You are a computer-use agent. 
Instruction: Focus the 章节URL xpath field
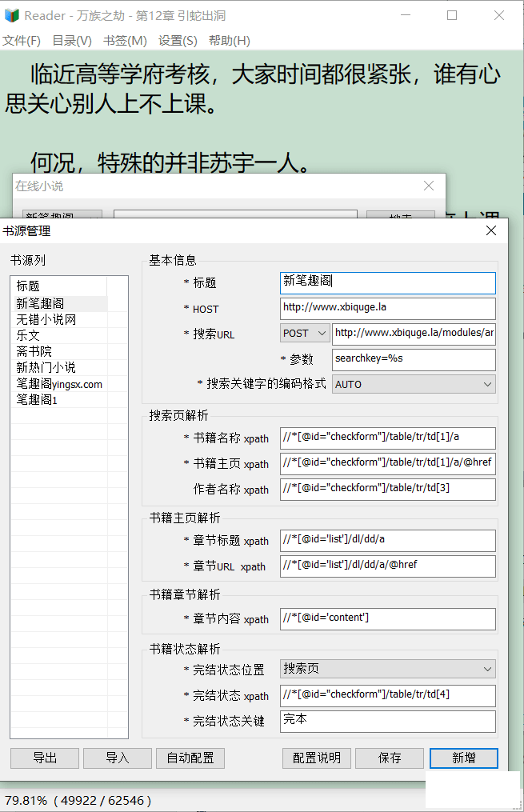[x=388, y=566]
